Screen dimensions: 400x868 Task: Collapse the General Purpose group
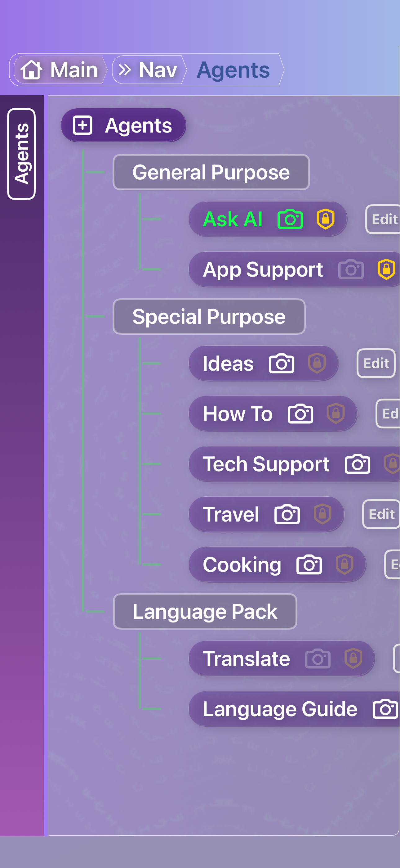[x=211, y=173]
